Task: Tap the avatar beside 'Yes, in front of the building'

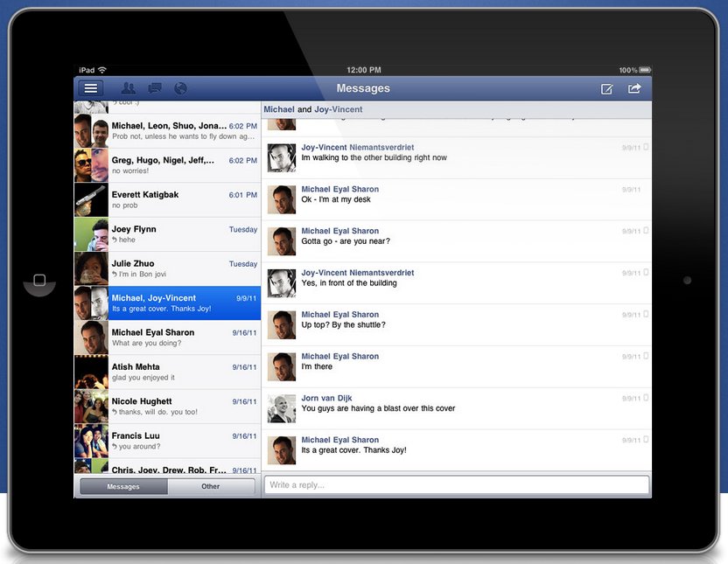Action: (282, 283)
